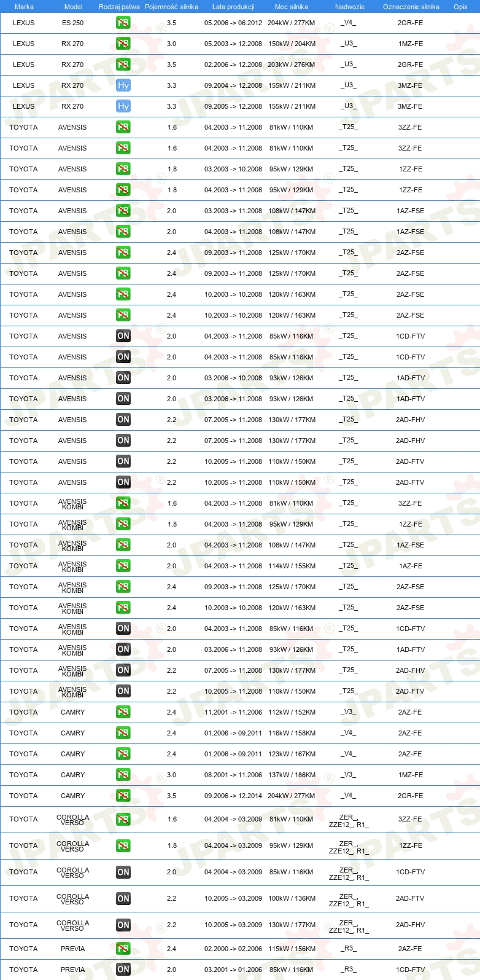The width and height of the screenshot is (480, 980).
Task: Select _R3_ body cell in Previa 1CD-FTV row
Action: click(x=349, y=969)
